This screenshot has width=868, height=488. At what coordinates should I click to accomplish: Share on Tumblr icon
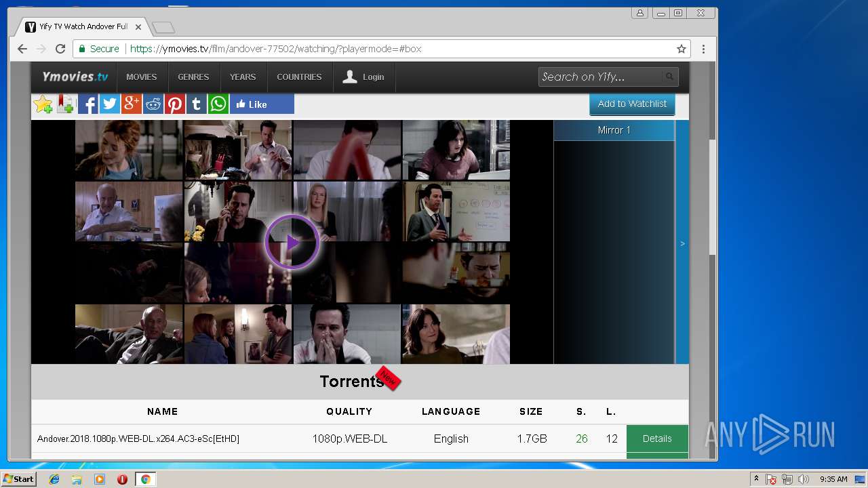(x=197, y=104)
